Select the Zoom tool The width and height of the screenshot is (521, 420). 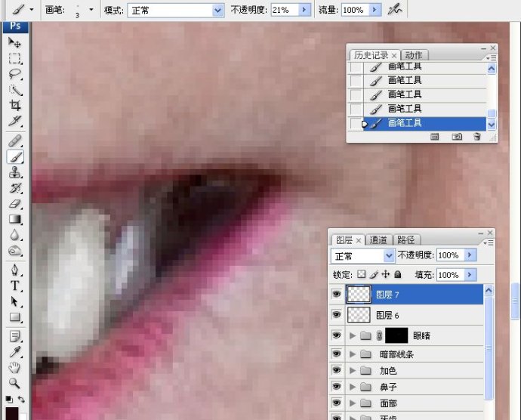(14, 384)
